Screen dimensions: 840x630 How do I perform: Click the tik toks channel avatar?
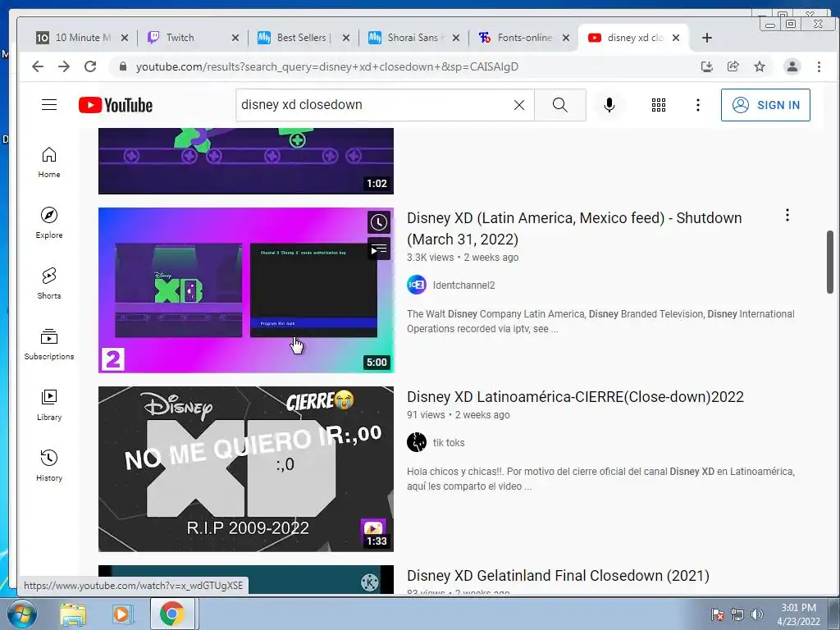click(x=416, y=442)
